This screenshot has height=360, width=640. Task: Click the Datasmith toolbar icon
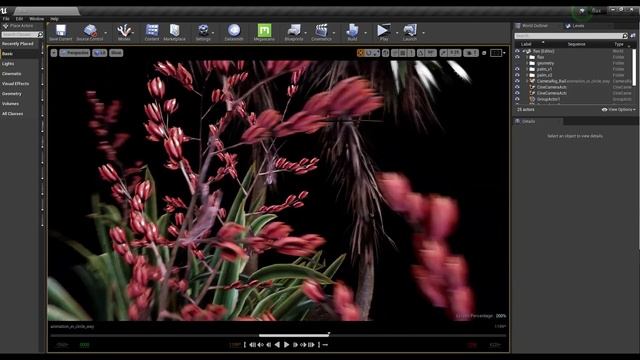[234, 30]
